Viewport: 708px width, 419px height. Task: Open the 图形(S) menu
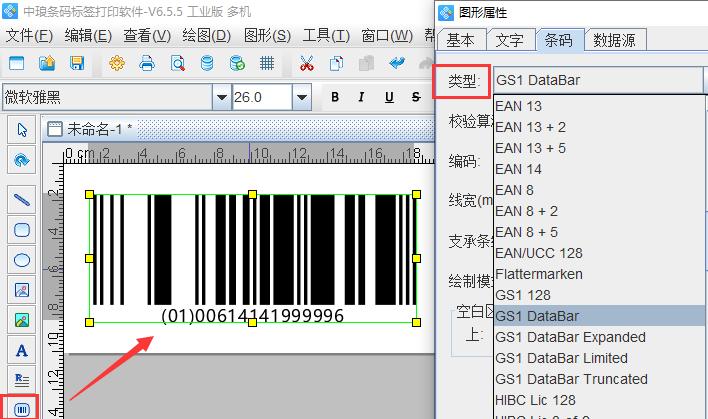click(x=267, y=35)
